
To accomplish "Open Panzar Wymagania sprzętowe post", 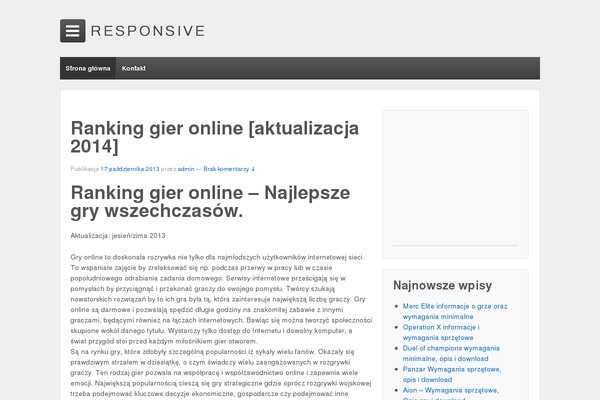I will pyautogui.click(x=452, y=375).
